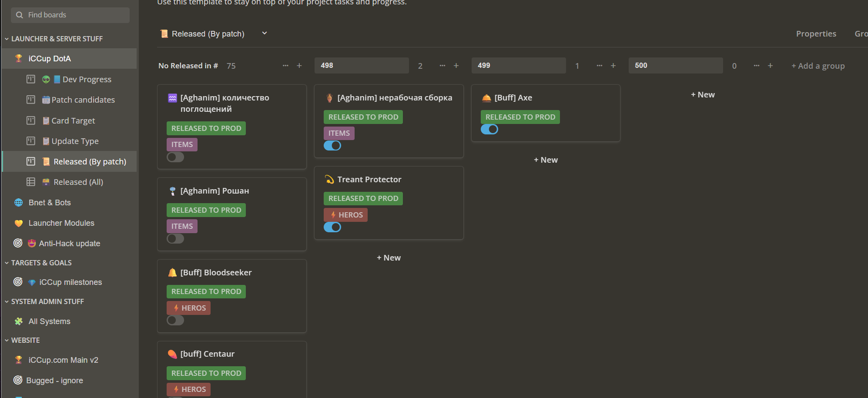Open the Properties menu
The height and width of the screenshot is (398, 868).
(816, 34)
